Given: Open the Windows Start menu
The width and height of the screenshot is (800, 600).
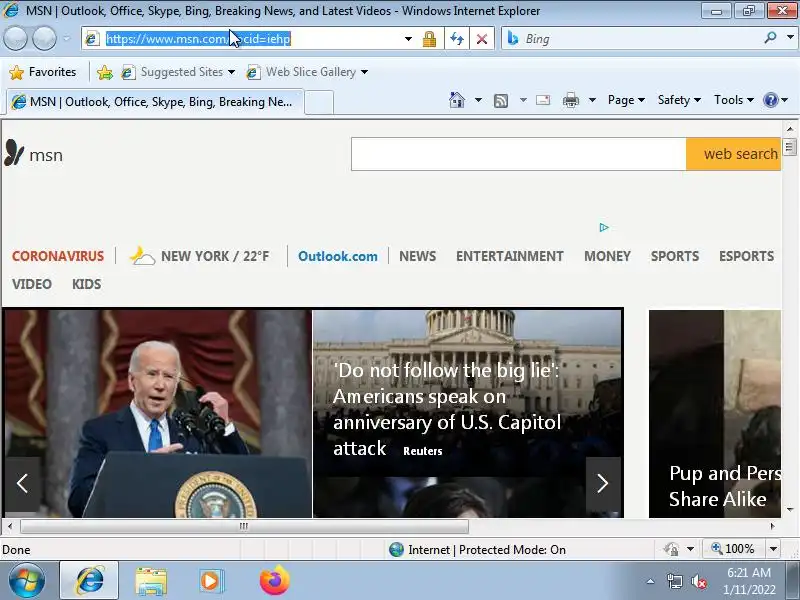Looking at the screenshot, I should pyautogui.click(x=26, y=581).
